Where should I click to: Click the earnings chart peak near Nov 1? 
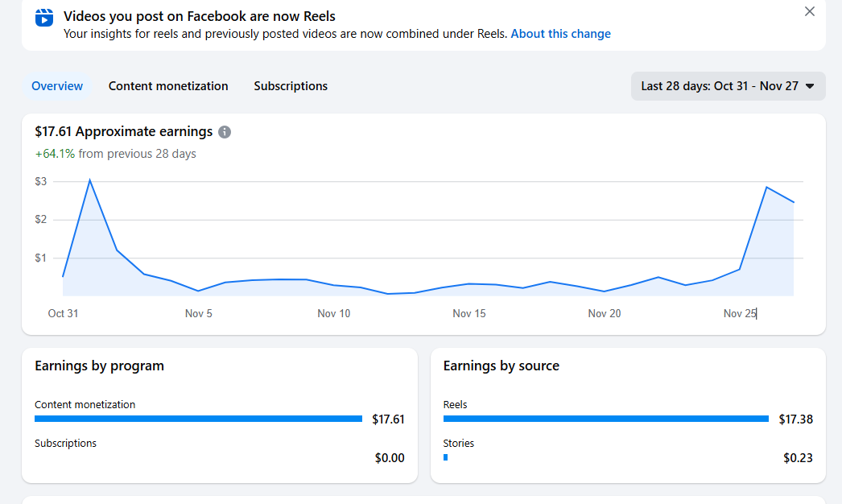pyautogui.click(x=89, y=180)
